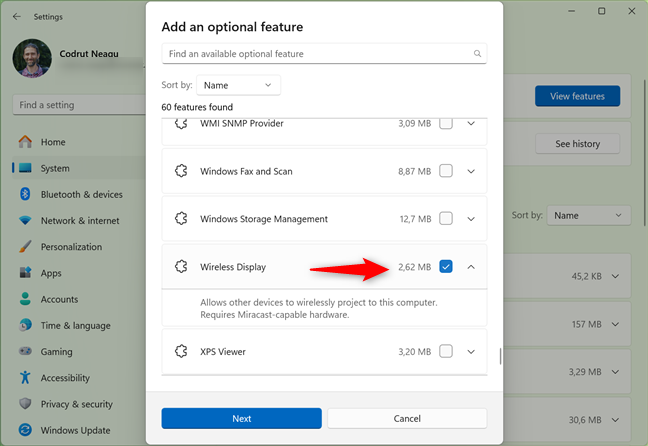
Task: Click the back arrow in Settings window
Action: point(17,17)
